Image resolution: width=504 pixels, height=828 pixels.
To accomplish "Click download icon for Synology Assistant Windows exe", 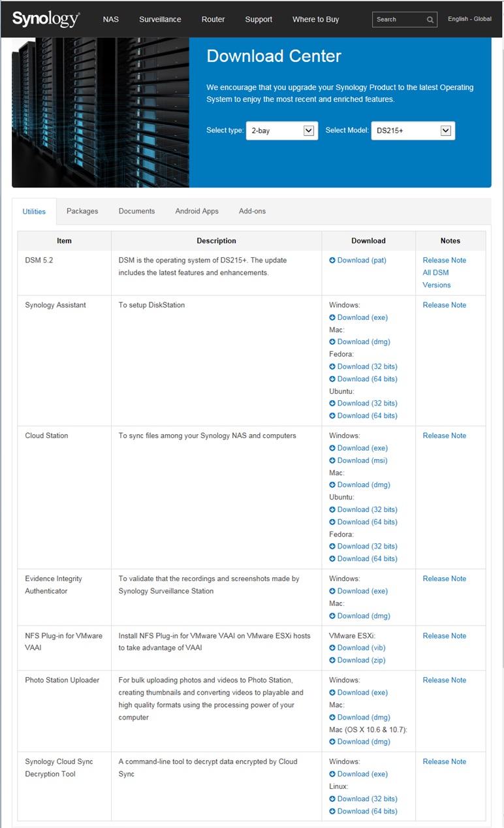I will (x=332, y=318).
